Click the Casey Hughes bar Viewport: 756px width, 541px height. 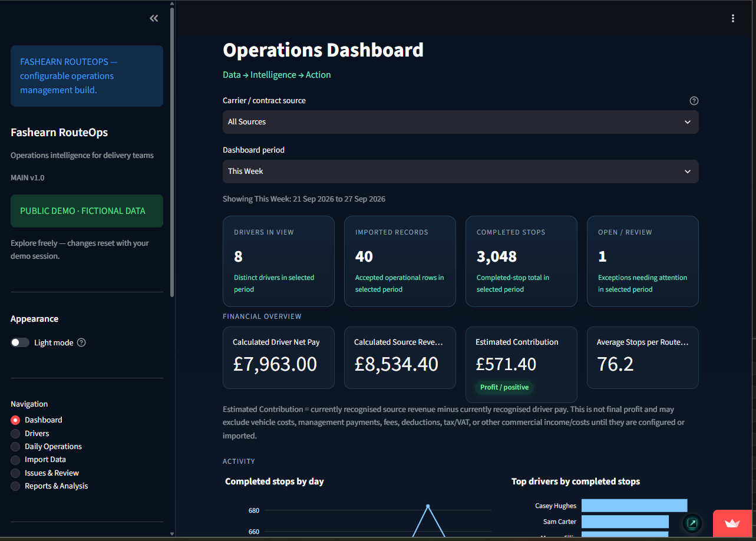635,506
